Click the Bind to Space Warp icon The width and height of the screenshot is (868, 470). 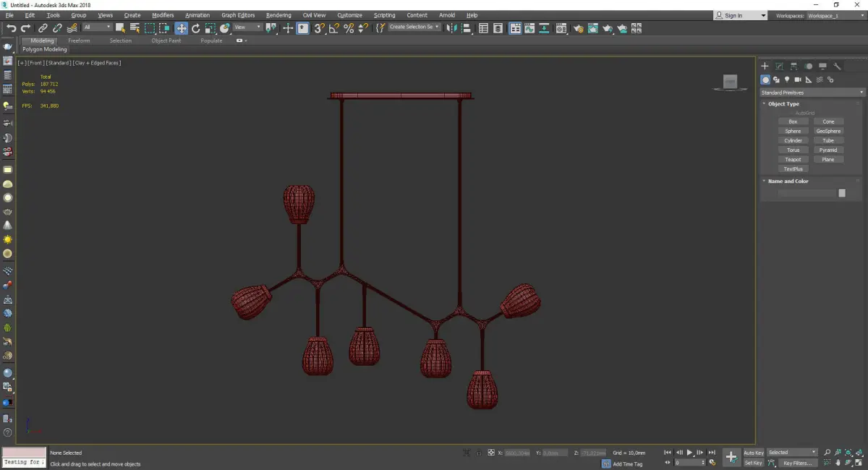pyautogui.click(x=72, y=28)
